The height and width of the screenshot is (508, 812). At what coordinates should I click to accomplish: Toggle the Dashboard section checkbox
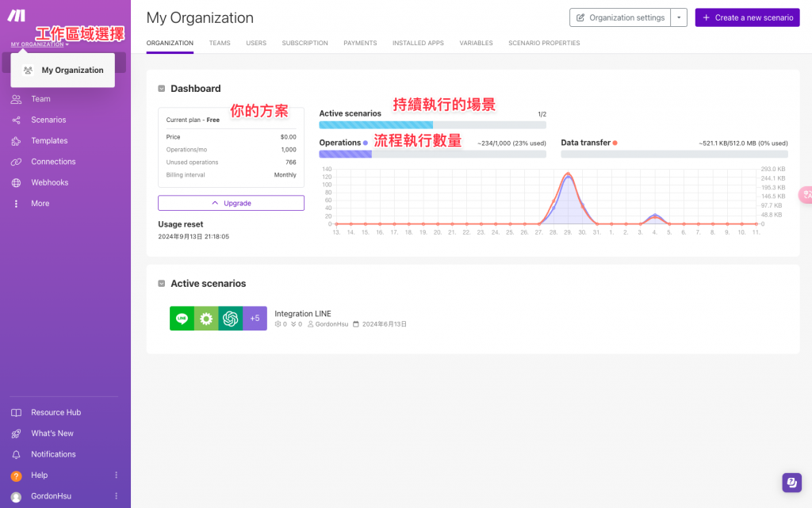tap(162, 89)
